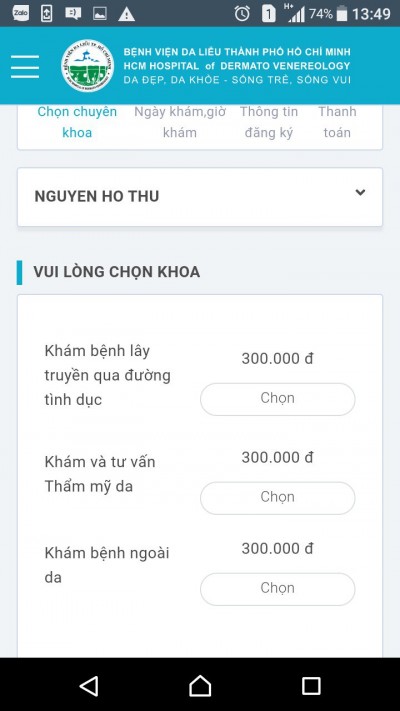Tap the hospital logo emblem
This screenshot has width=400, height=711.
tap(88, 66)
